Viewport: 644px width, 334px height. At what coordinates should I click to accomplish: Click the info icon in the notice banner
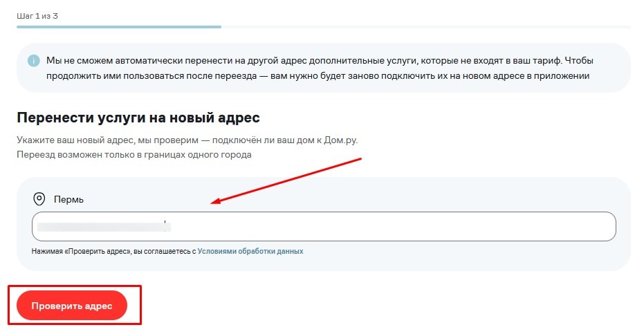point(34,61)
